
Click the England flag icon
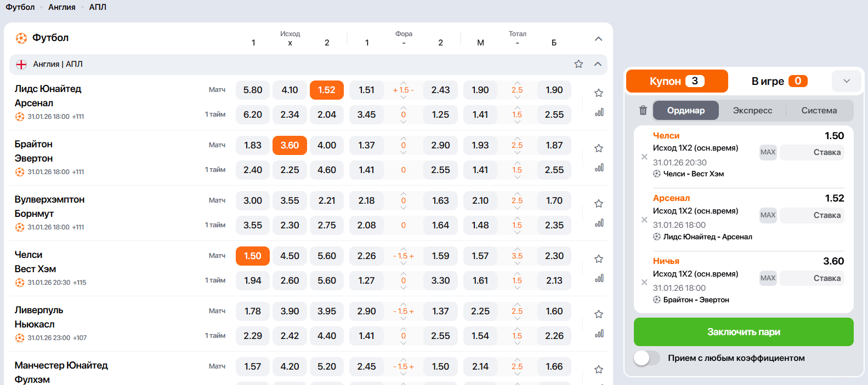(x=21, y=65)
